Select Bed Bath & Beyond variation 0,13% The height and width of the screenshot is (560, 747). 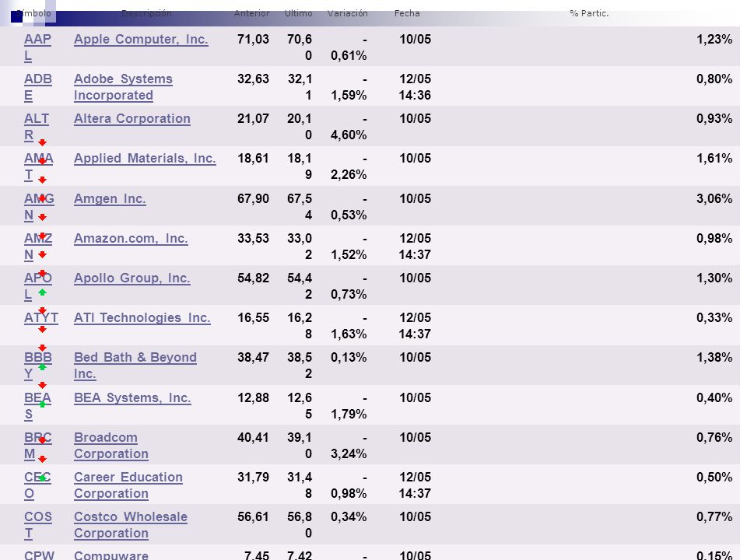pos(349,357)
